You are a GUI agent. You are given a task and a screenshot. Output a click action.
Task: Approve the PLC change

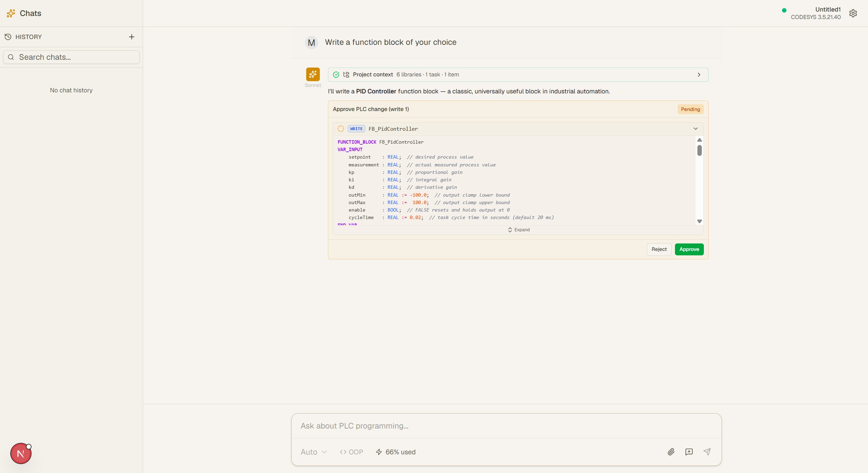click(689, 249)
